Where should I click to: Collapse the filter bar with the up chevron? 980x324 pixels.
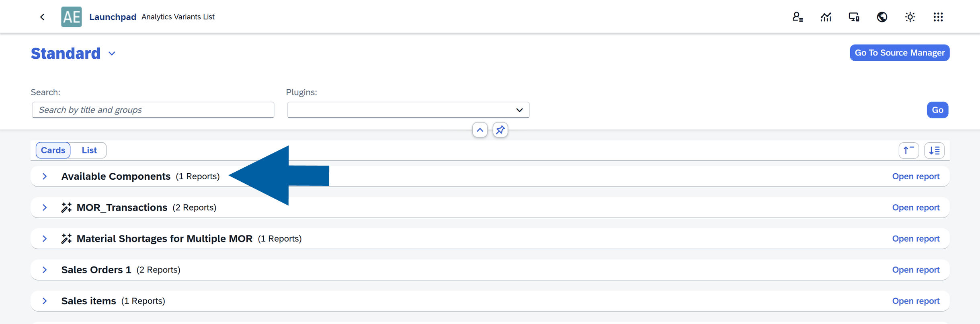tap(479, 130)
